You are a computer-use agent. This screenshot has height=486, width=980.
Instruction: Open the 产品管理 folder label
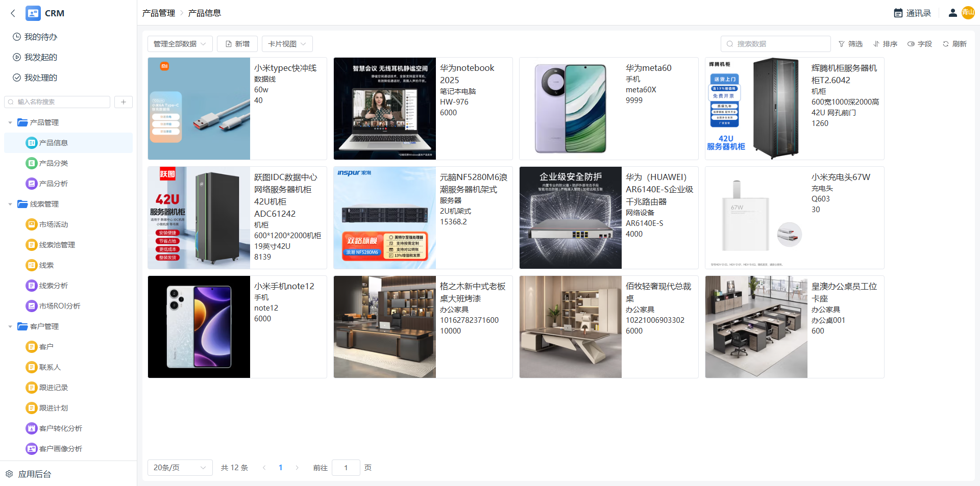[x=44, y=122]
